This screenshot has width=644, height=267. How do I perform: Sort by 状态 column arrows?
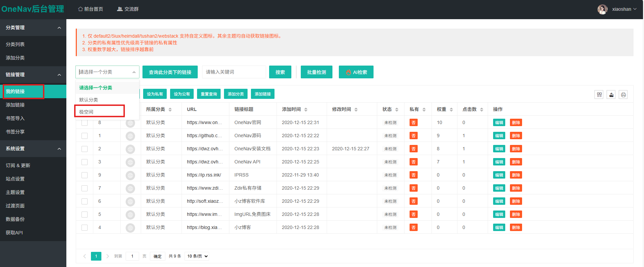click(397, 110)
